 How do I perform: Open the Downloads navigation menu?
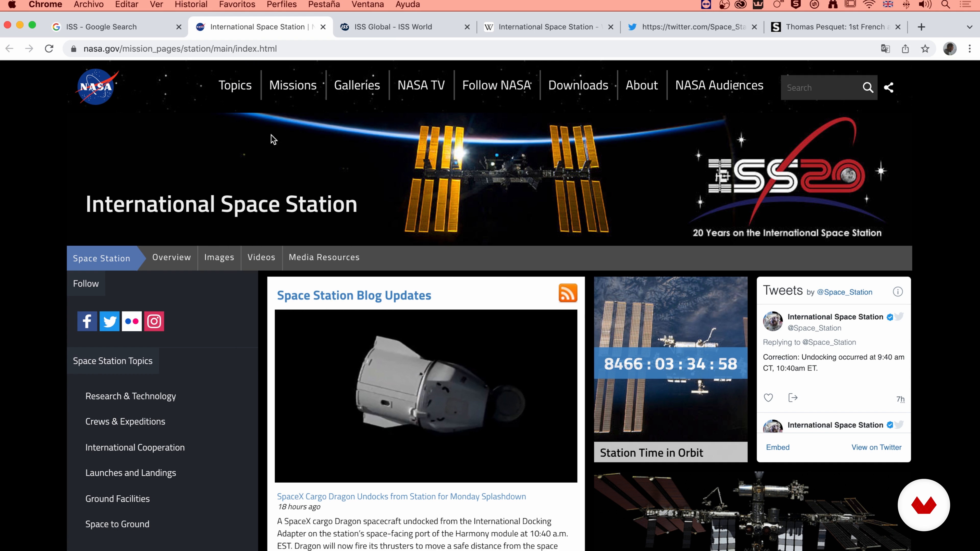click(578, 85)
